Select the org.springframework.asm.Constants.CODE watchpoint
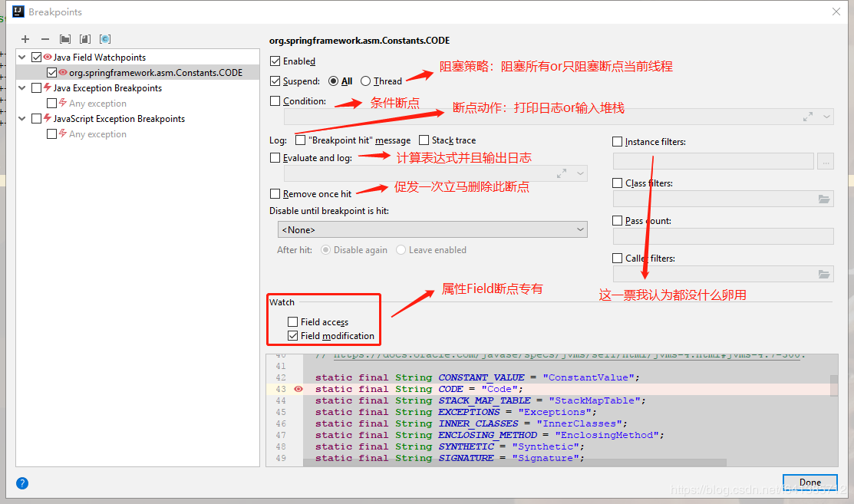This screenshot has height=504, width=854. tap(155, 73)
